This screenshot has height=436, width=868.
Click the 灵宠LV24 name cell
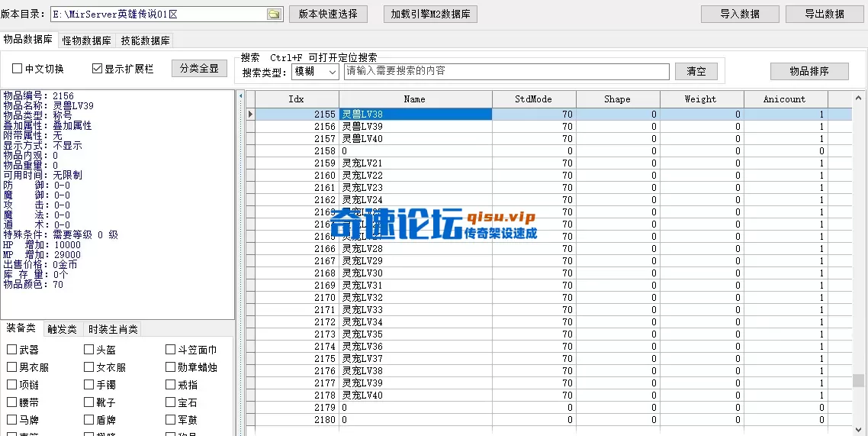(x=415, y=199)
